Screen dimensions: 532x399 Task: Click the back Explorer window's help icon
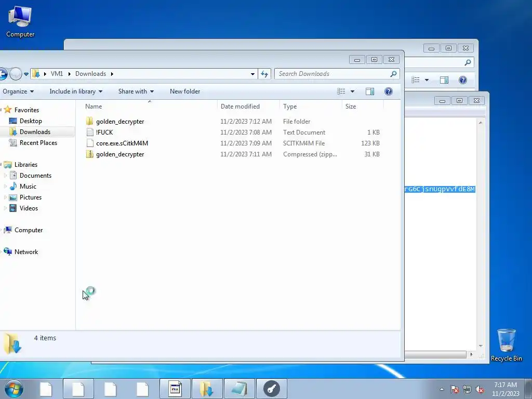tap(462, 79)
